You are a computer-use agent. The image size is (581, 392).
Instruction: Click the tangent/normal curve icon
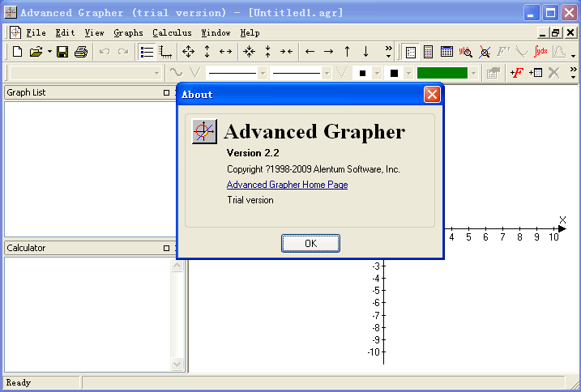tap(522, 52)
